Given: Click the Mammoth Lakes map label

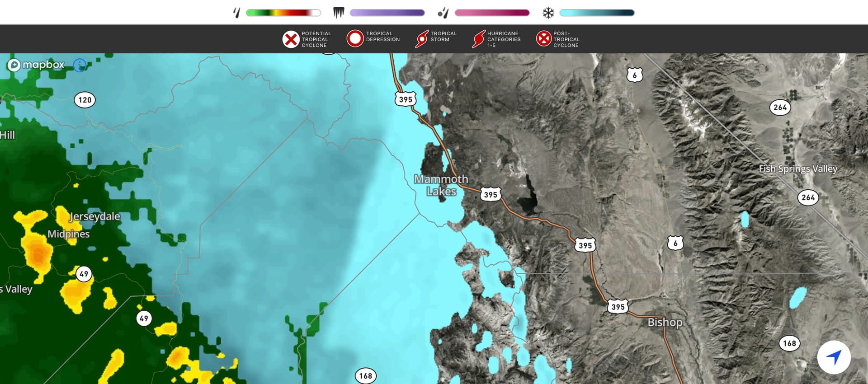Looking at the screenshot, I should [441, 185].
